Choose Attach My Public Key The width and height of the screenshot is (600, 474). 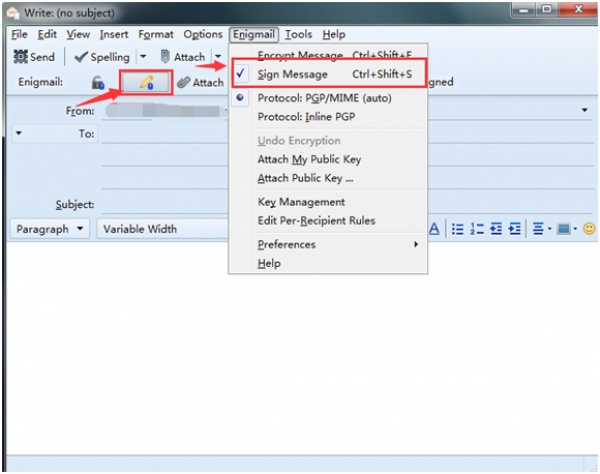pyautogui.click(x=328, y=159)
